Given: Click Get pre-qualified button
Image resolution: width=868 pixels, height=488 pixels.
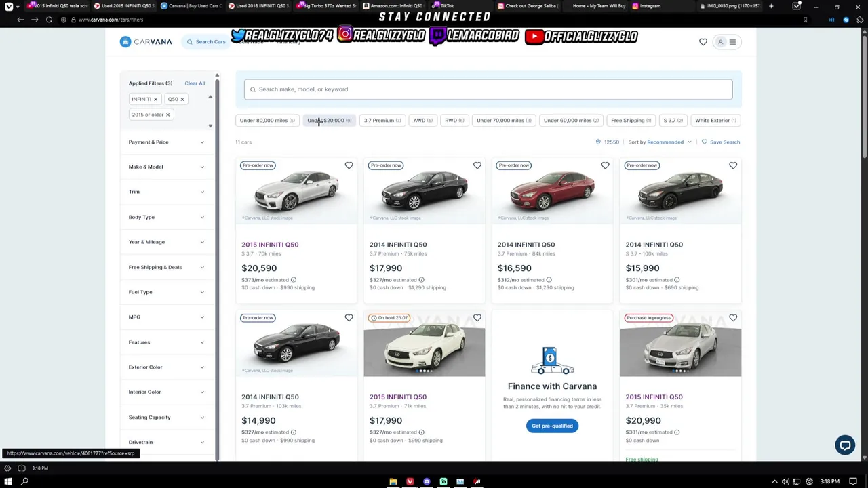Looking at the screenshot, I should click(x=552, y=426).
